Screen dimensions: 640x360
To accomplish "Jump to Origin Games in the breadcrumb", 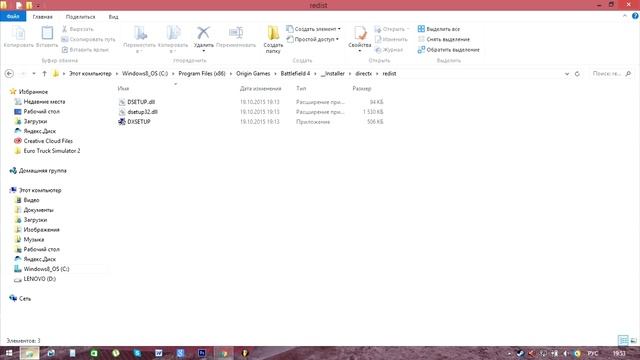I will [x=253, y=73].
